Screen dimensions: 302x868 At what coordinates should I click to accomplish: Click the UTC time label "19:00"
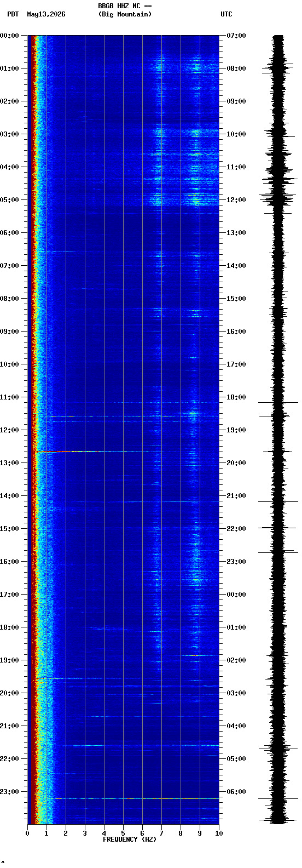point(236,430)
